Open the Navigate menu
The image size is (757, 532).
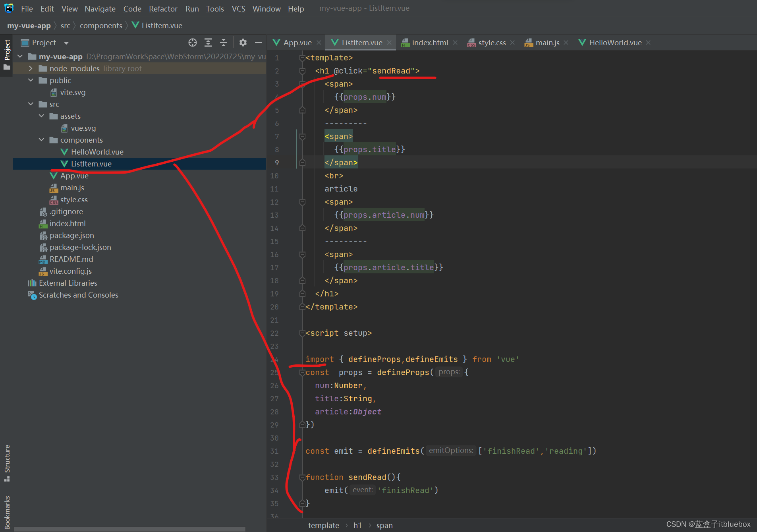pyautogui.click(x=100, y=8)
